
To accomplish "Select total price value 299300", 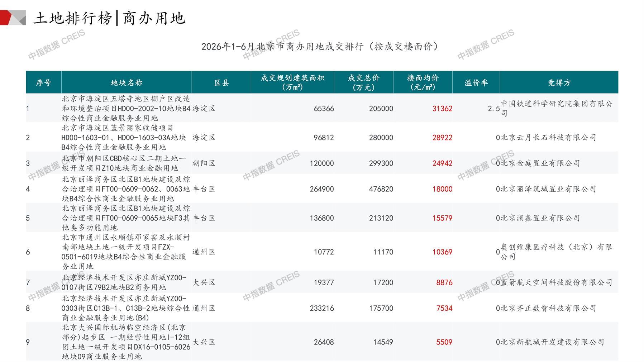I will coord(381,163).
